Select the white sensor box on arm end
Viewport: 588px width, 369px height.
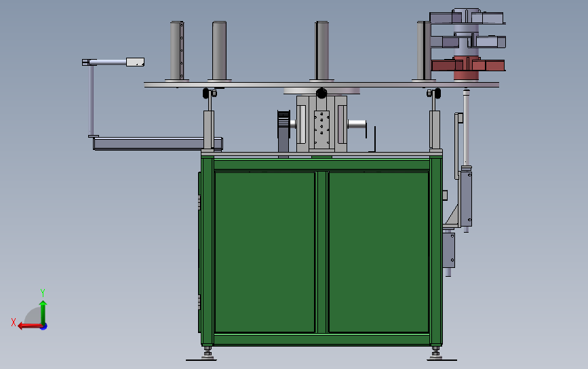point(135,62)
